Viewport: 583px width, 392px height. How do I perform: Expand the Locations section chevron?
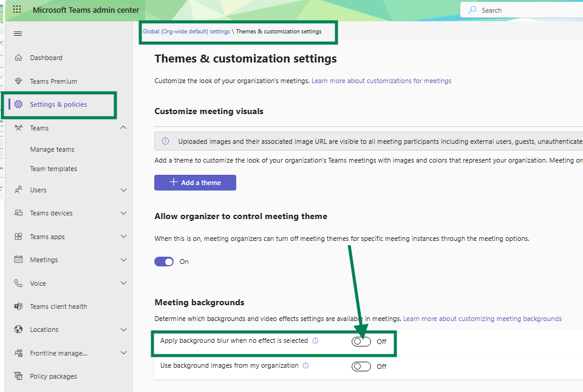[123, 329]
